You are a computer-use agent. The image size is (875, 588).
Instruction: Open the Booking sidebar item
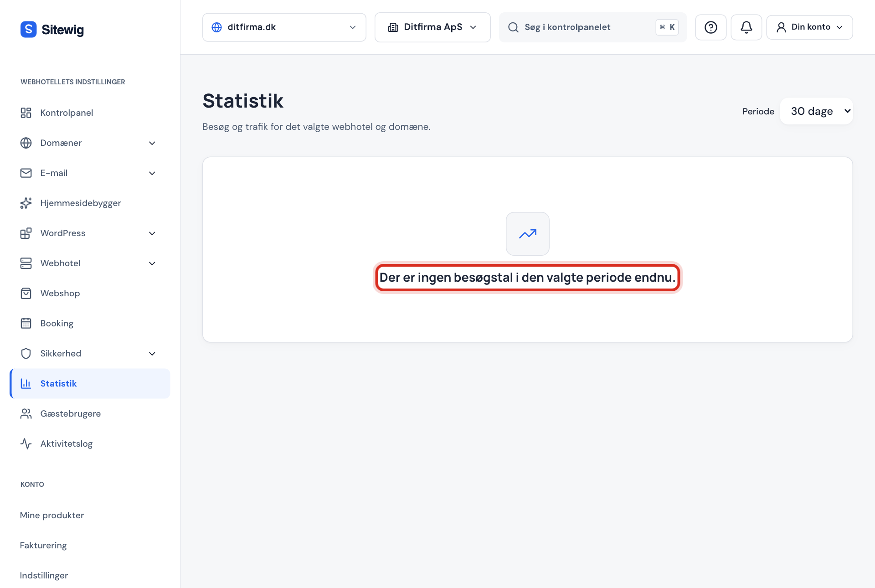(90, 323)
